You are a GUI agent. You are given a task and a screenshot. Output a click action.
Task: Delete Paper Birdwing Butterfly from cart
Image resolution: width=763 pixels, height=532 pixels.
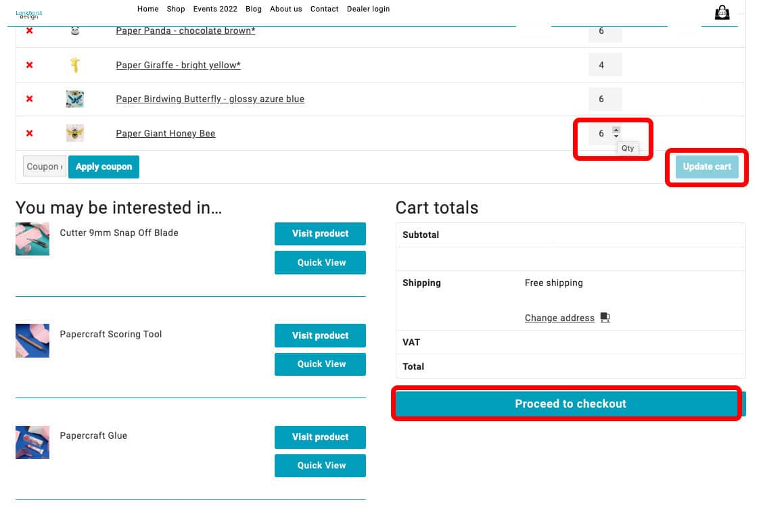29,99
